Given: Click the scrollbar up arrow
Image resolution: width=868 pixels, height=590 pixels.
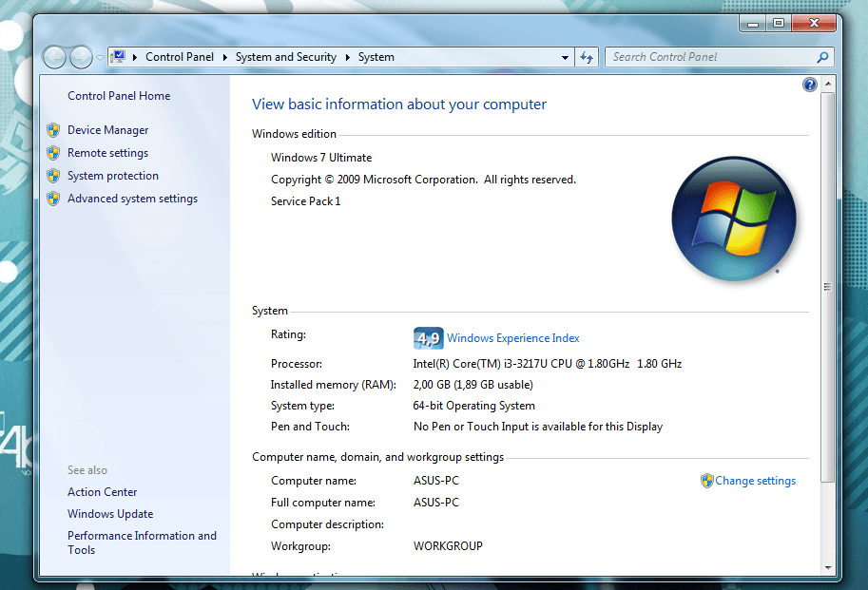Looking at the screenshot, I should point(827,84).
